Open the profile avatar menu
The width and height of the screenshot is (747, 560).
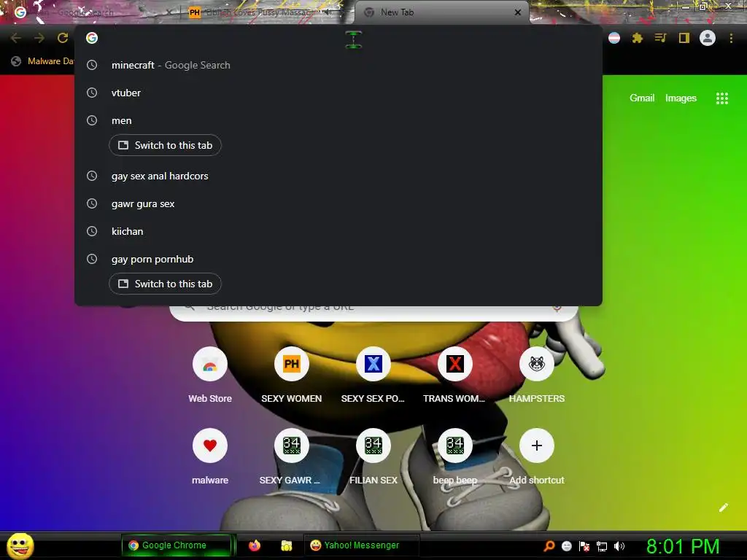(x=708, y=38)
